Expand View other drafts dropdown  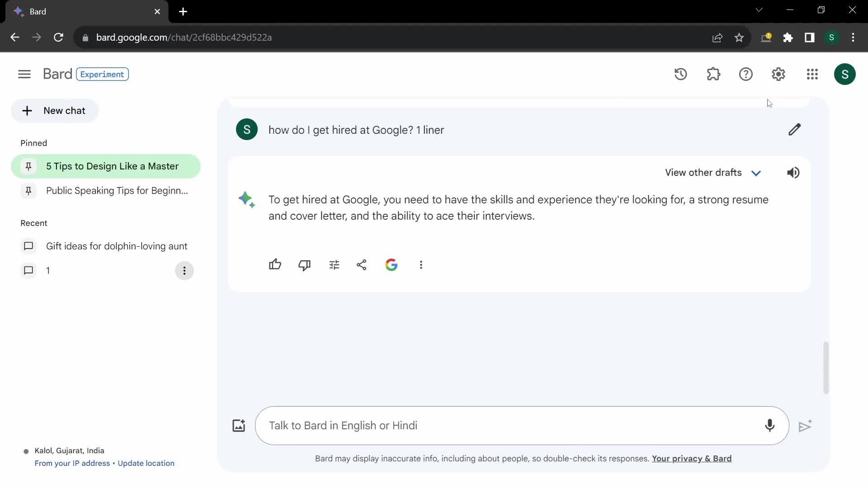755,172
